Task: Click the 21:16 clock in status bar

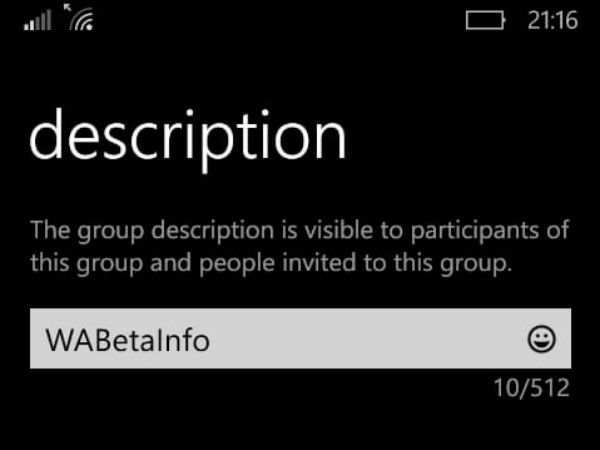Action: pos(552,21)
